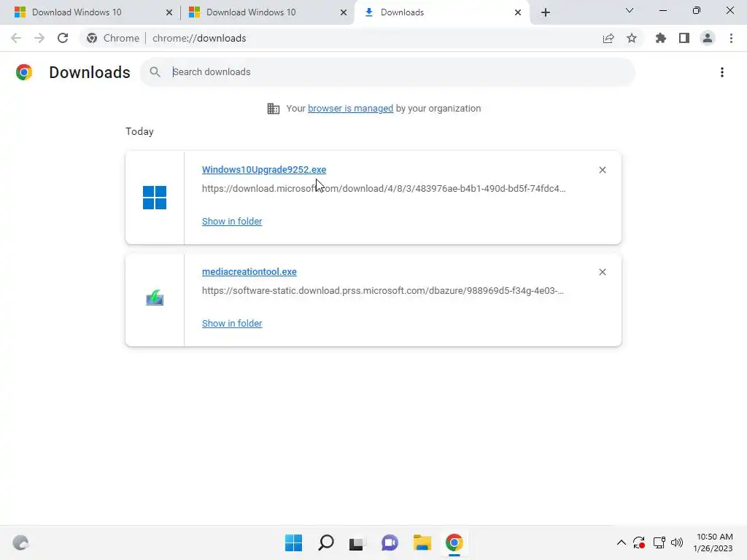Go forward with the browser forward arrow

tap(39, 38)
